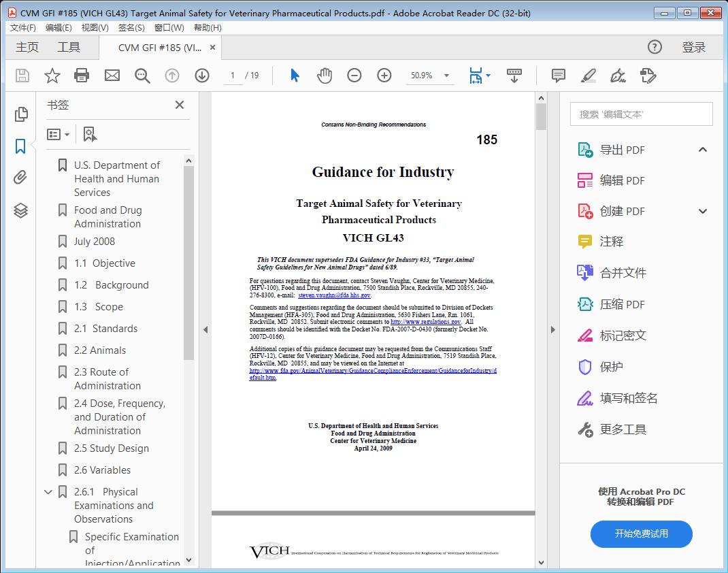Open 更多工具 in tools pane
The image size is (728, 573).
point(612,429)
